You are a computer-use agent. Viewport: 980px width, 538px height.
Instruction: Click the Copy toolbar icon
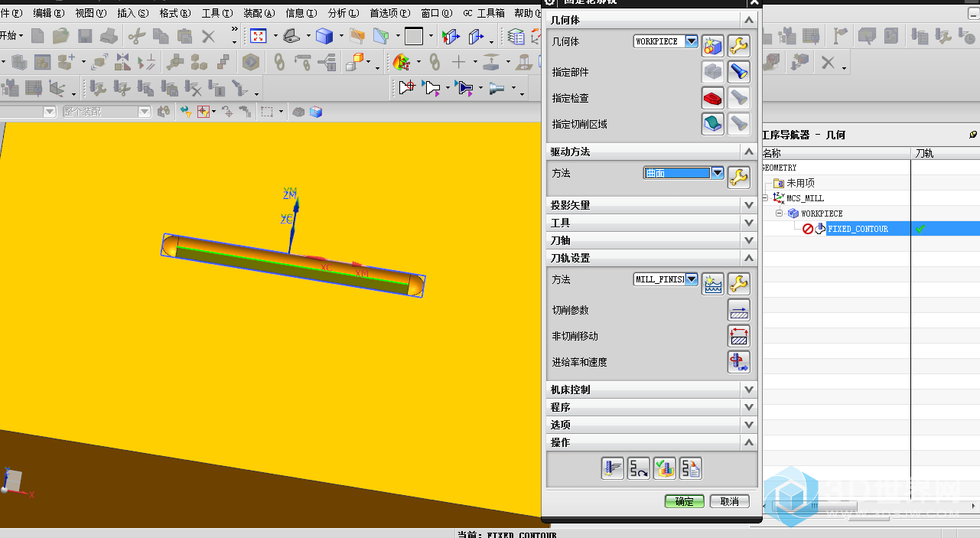(x=161, y=36)
